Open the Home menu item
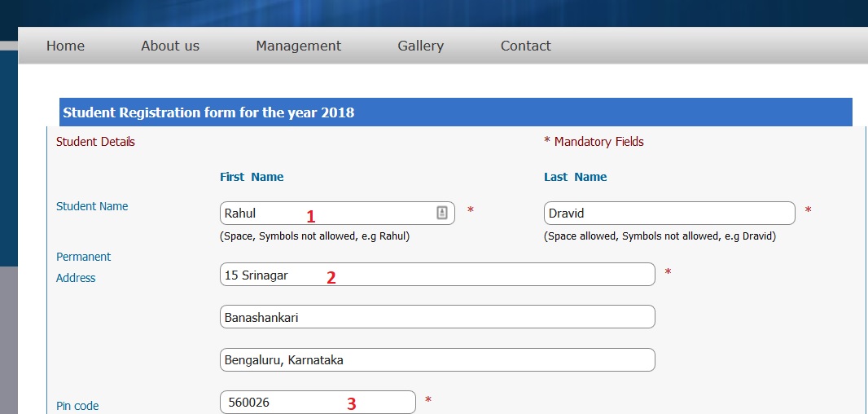 65,46
